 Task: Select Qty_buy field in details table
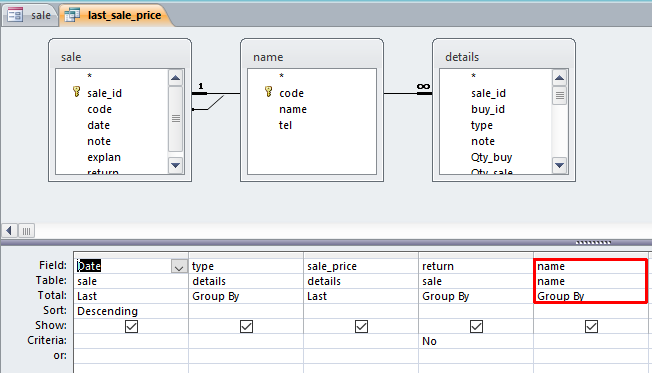coord(491,158)
